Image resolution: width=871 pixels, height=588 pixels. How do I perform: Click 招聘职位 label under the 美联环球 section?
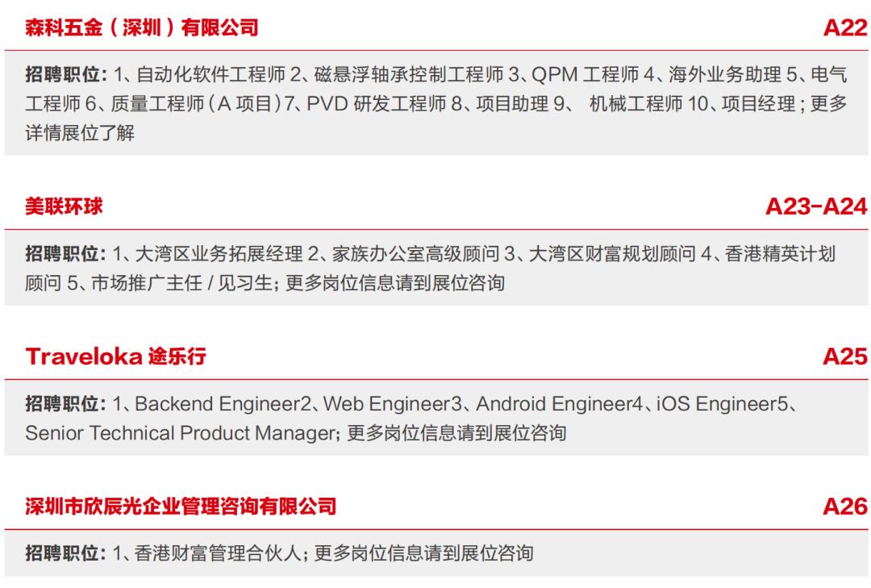tap(65, 253)
